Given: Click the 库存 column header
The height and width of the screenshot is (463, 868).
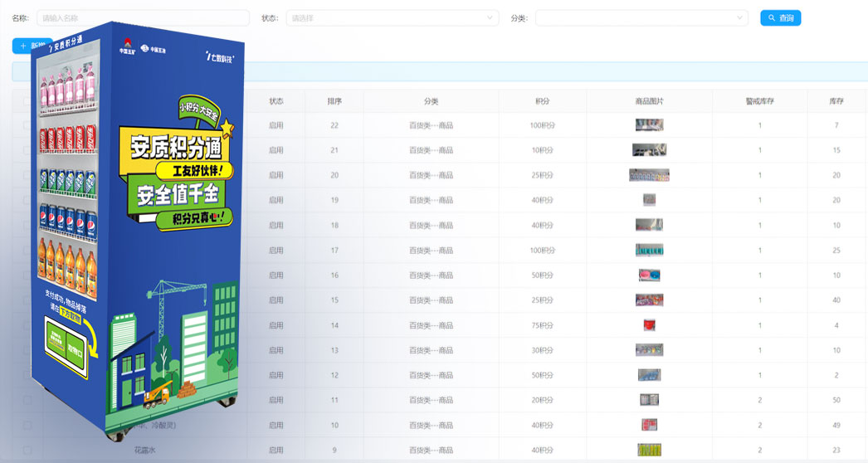Looking at the screenshot, I should point(836,101).
